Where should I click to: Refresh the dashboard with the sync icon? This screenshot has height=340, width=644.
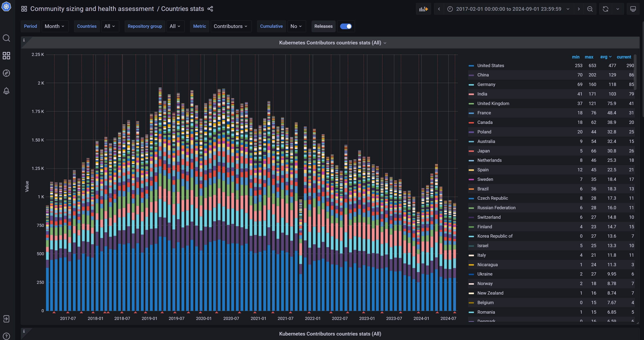605,9
